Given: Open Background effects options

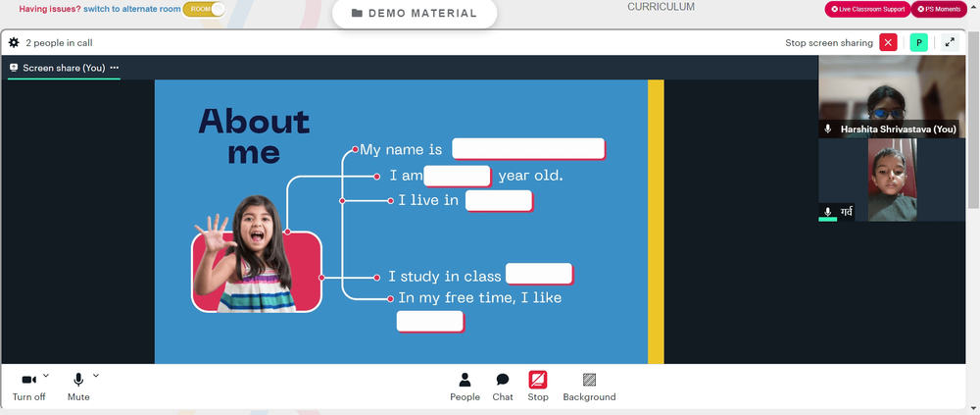Looking at the screenshot, I should pos(589,387).
